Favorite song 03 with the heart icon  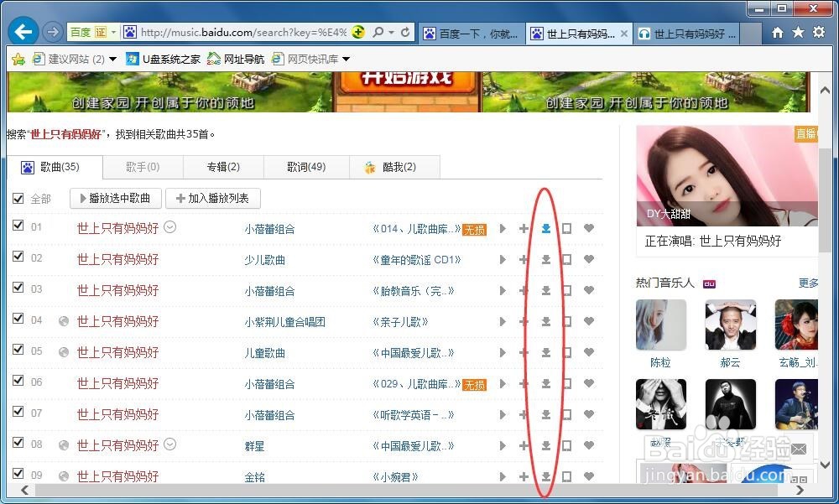[589, 290]
